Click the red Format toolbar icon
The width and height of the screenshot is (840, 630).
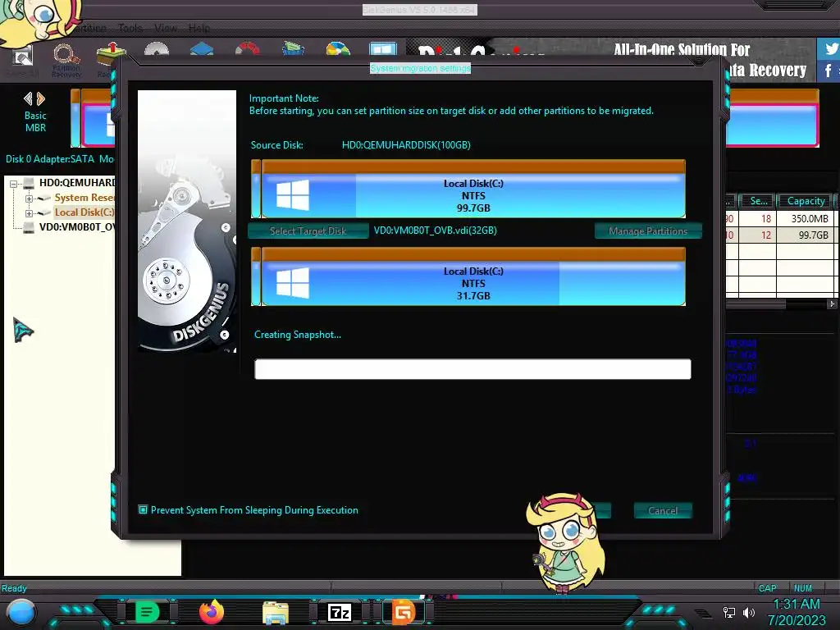(247, 50)
